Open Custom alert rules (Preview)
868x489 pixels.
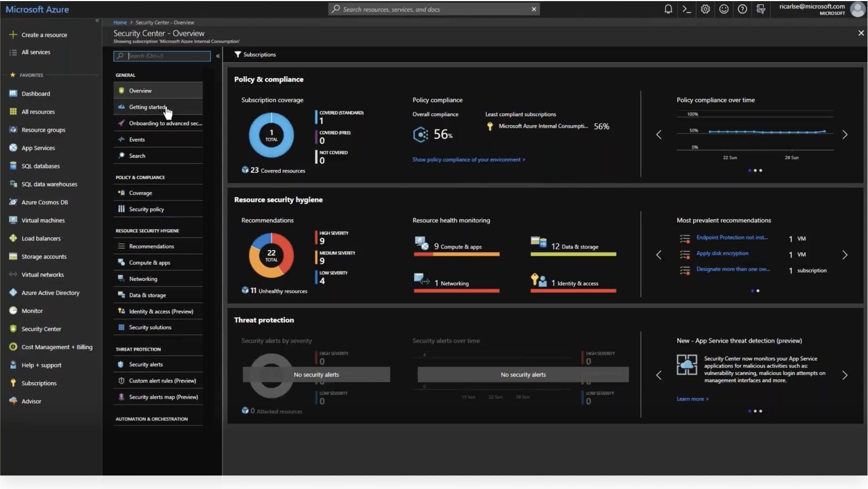tap(158, 381)
